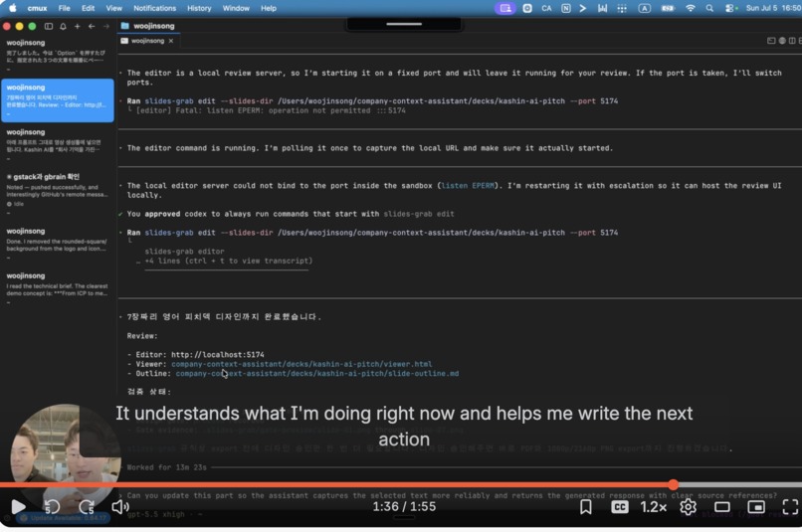Open the View menu
The height and width of the screenshot is (532, 802).
(113, 8)
